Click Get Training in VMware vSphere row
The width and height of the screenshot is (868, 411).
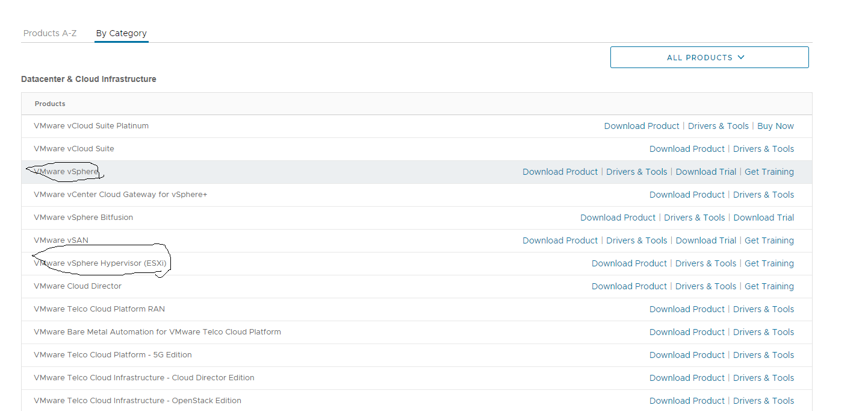[x=769, y=172]
